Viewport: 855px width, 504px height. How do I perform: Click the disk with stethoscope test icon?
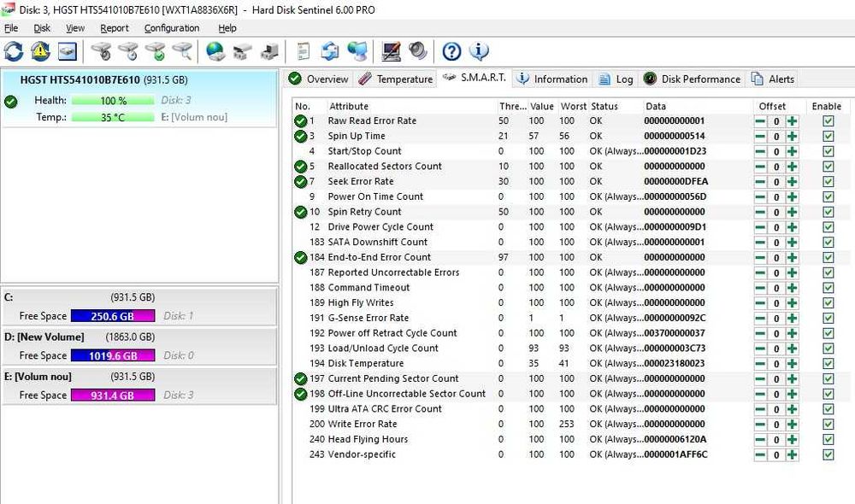coord(101,52)
